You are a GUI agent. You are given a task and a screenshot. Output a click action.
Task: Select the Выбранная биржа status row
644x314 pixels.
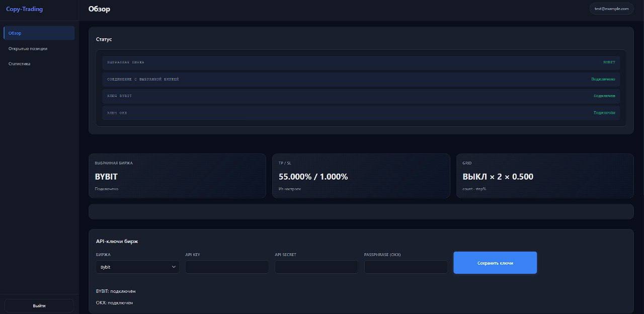pyautogui.click(x=361, y=62)
